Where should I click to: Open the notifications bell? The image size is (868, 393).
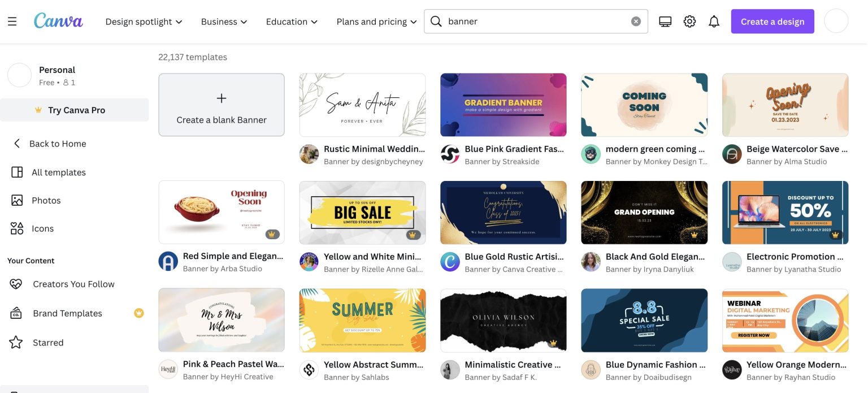(714, 21)
